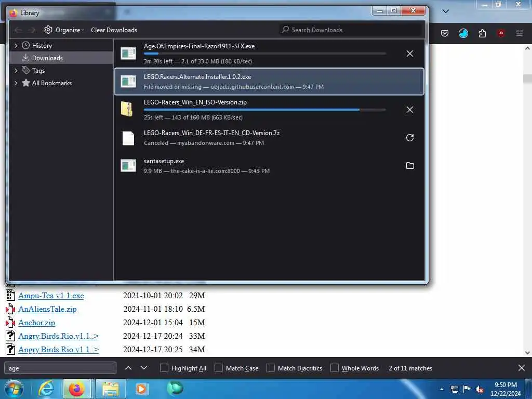Expand the History tree node
The image size is (532, 399).
tap(16, 45)
